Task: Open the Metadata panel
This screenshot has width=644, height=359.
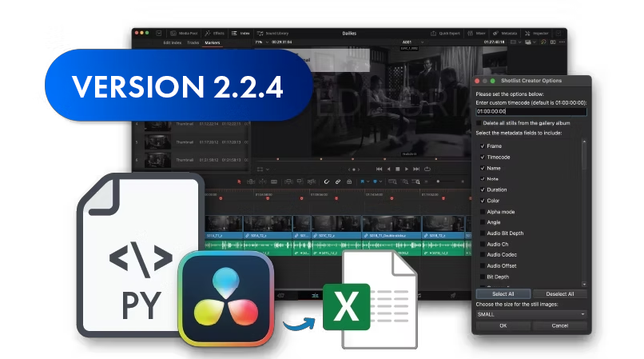Action: pos(505,34)
